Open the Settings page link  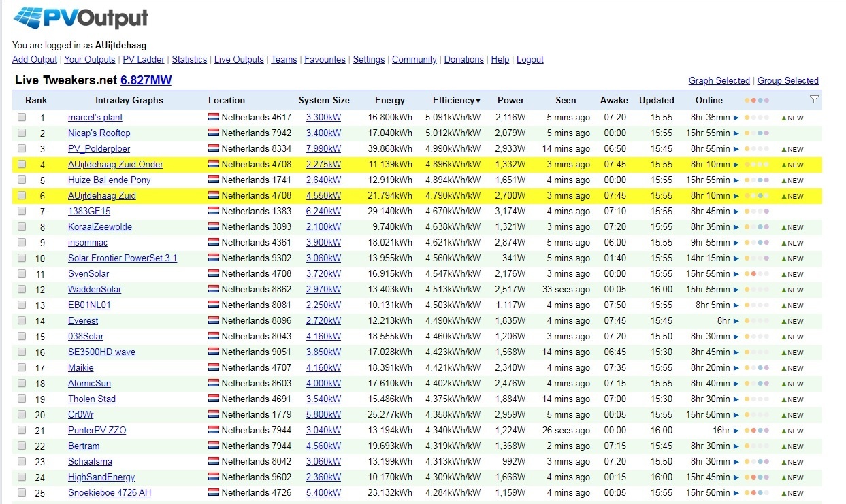[x=369, y=60]
